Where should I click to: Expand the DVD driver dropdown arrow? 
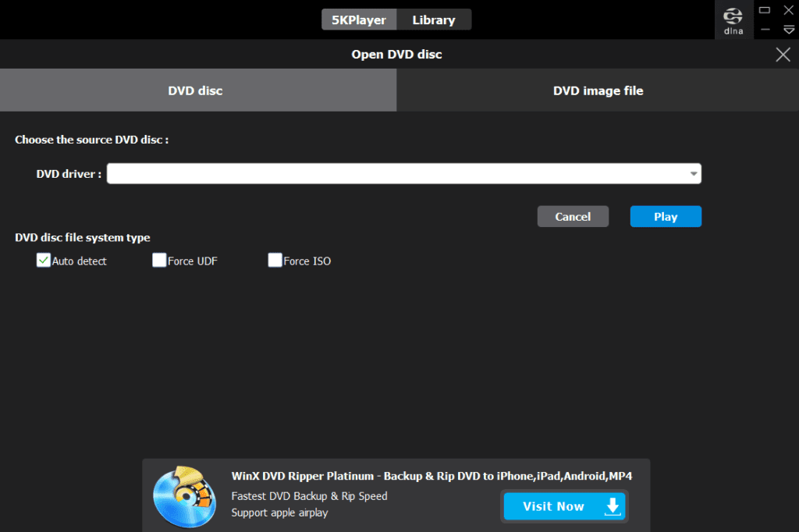pyautogui.click(x=693, y=174)
